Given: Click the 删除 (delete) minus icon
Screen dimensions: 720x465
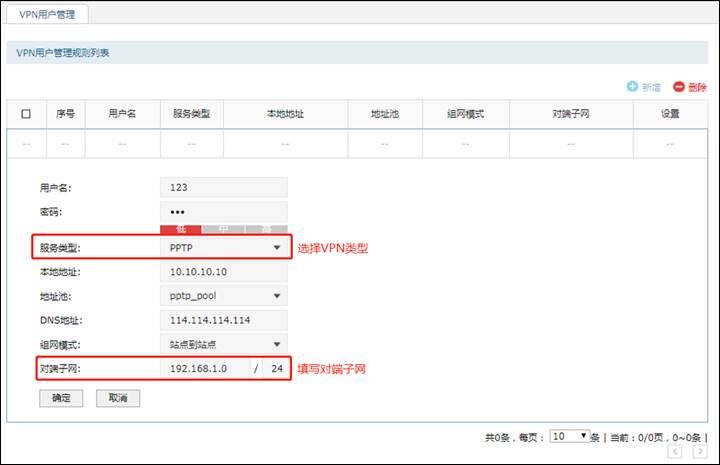Looking at the screenshot, I should click(678, 87).
